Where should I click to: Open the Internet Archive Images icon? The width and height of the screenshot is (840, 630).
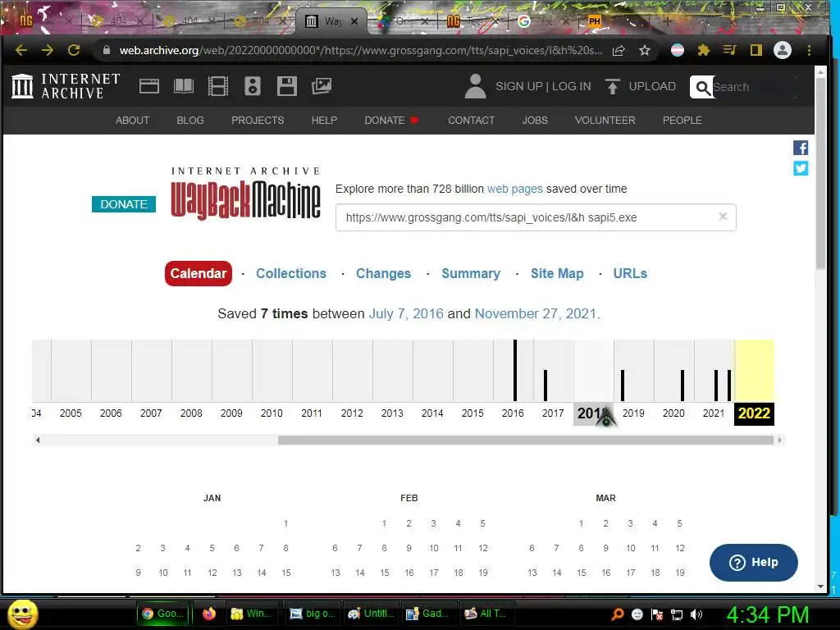pos(322,86)
